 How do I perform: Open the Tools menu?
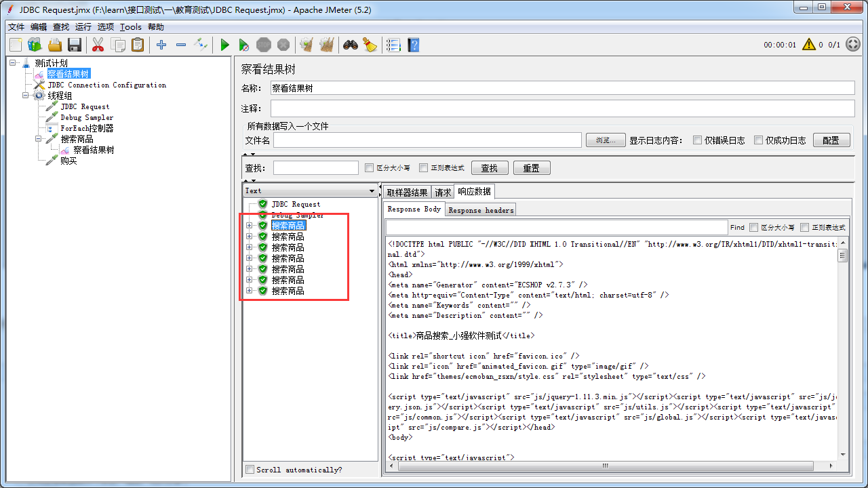131,27
